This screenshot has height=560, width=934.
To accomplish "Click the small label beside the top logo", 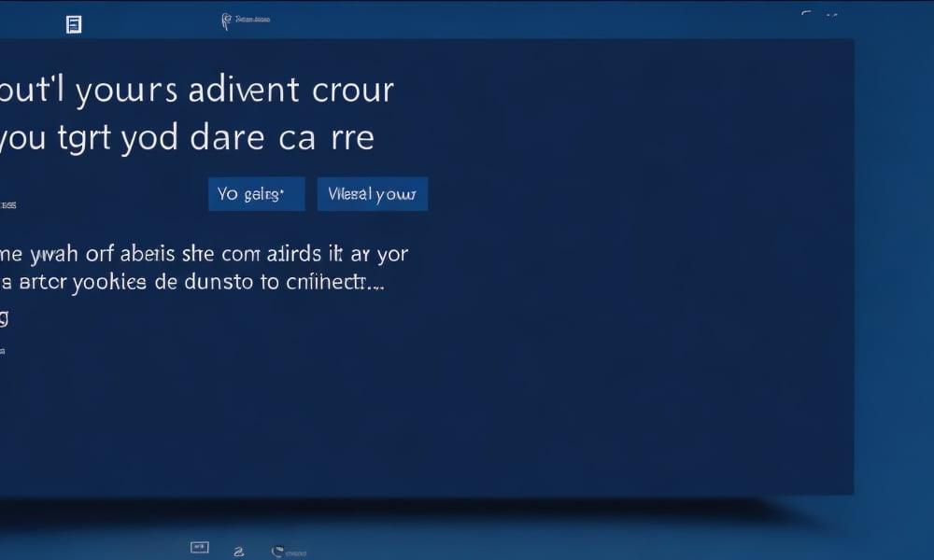I will [252, 20].
